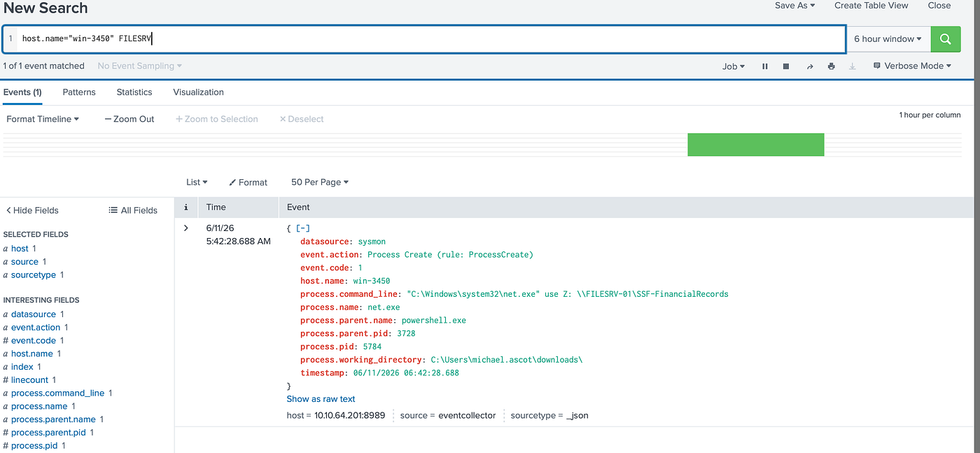Screen dimensions: 980x453
Task: Click net.exe process.name value
Action: [x=384, y=307]
